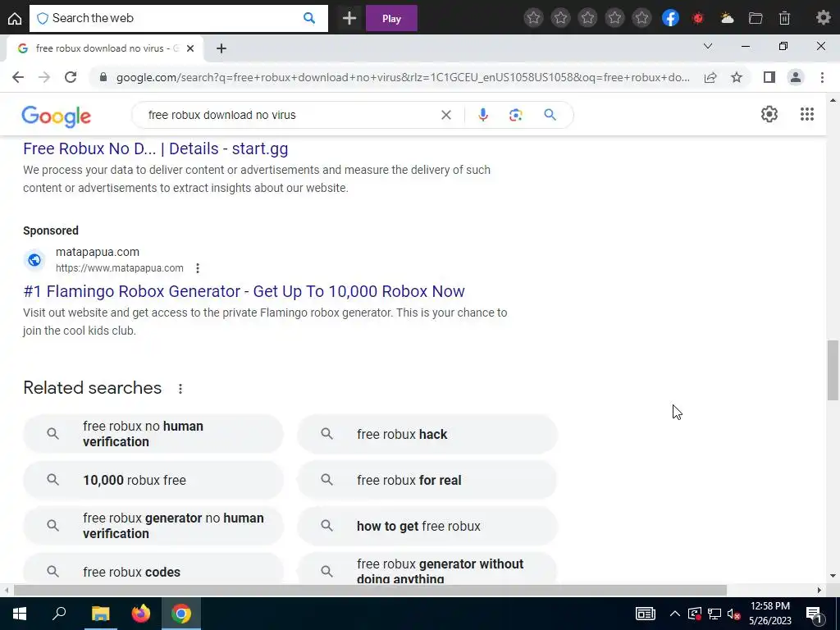The height and width of the screenshot is (630, 840).
Task: Click the vertical page scrollbar thumb
Action: [x=833, y=370]
